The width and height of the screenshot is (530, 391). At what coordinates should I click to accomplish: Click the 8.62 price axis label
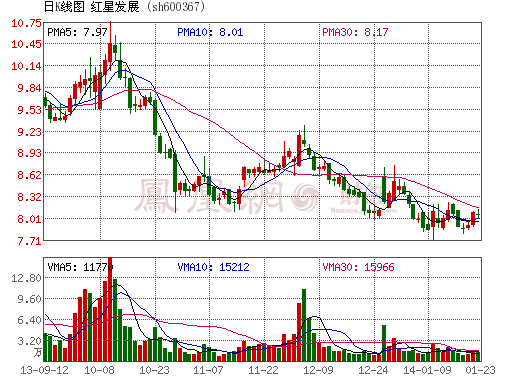[x=29, y=175]
